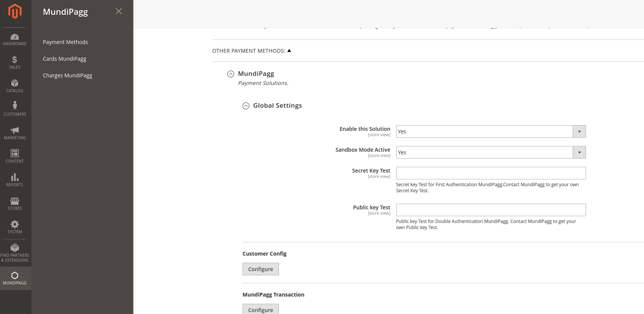The width and height of the screenshot is (644, 314).
Task: Open Enable this Solution dropdown
Action: (x=491, y=132)
